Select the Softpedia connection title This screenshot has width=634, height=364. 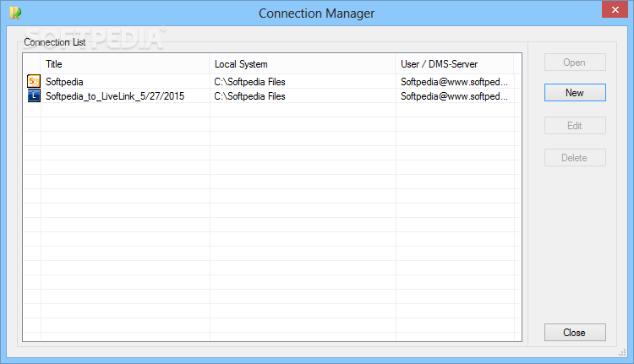tap(64, 82)
